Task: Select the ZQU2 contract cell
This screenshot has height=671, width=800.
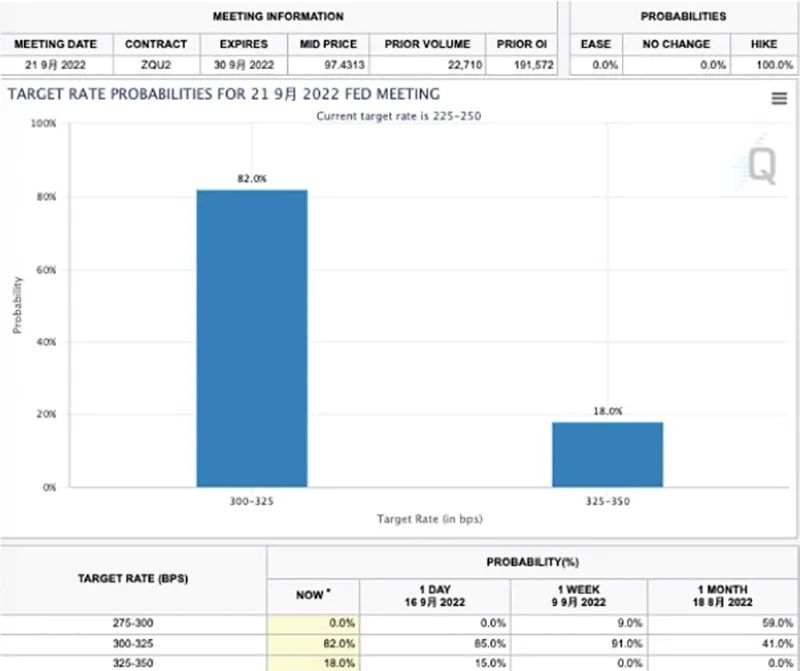Action: pyautogui.click(x=156, y=63)
